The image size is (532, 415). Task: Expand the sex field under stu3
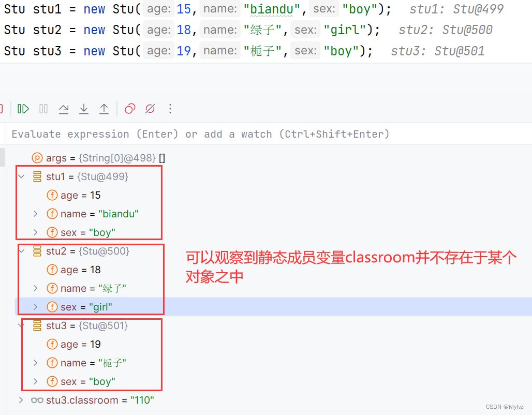35,381
